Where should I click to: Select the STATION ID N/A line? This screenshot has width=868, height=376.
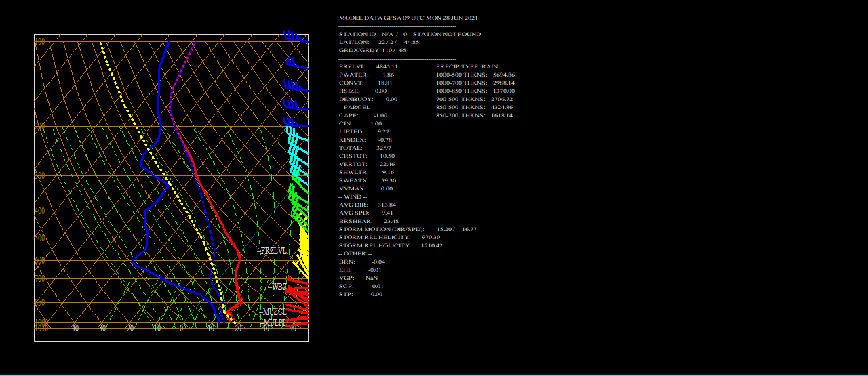[410, 34]
